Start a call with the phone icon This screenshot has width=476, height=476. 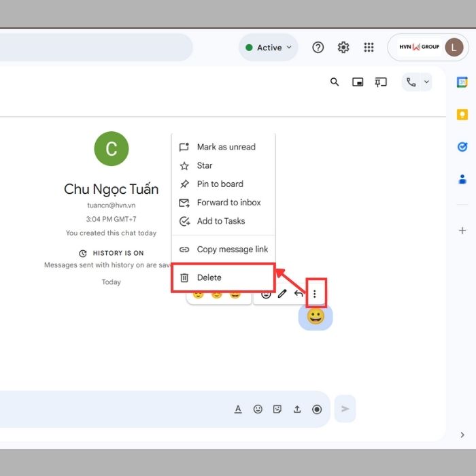click(411, 82)
